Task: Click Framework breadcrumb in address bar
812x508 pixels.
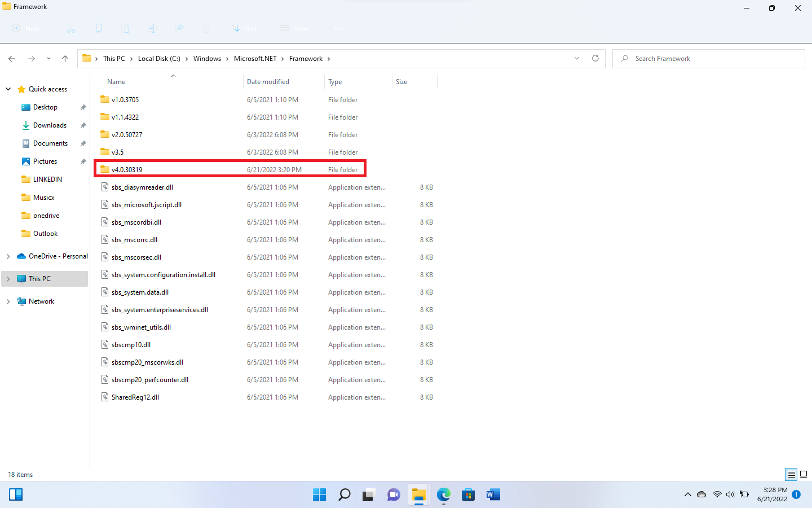Action: point(306,59)
